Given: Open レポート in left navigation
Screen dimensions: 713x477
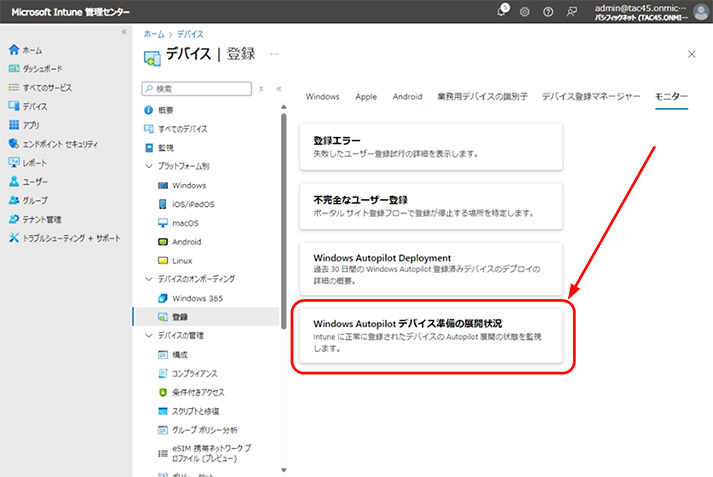Looking at the screenshot, I should (x=28, y=163).
